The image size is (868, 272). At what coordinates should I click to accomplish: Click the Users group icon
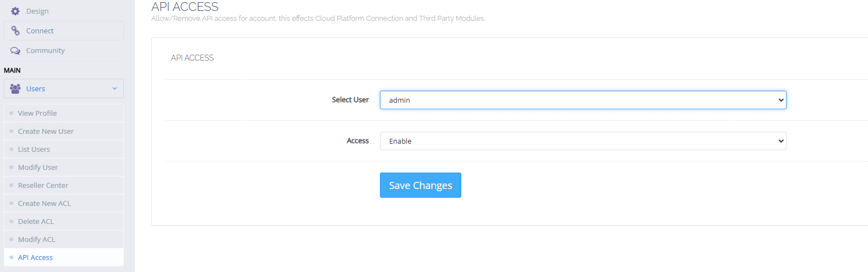coord(15,88)
